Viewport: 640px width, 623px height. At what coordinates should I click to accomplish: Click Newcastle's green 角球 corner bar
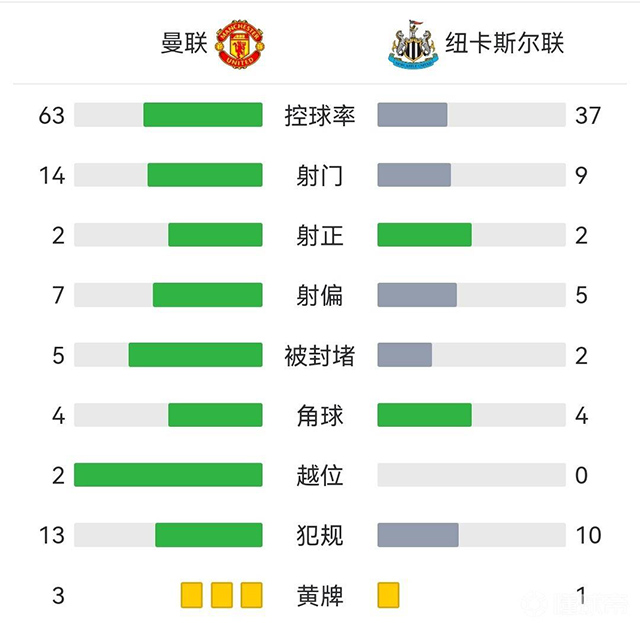(x=424, y=415)
